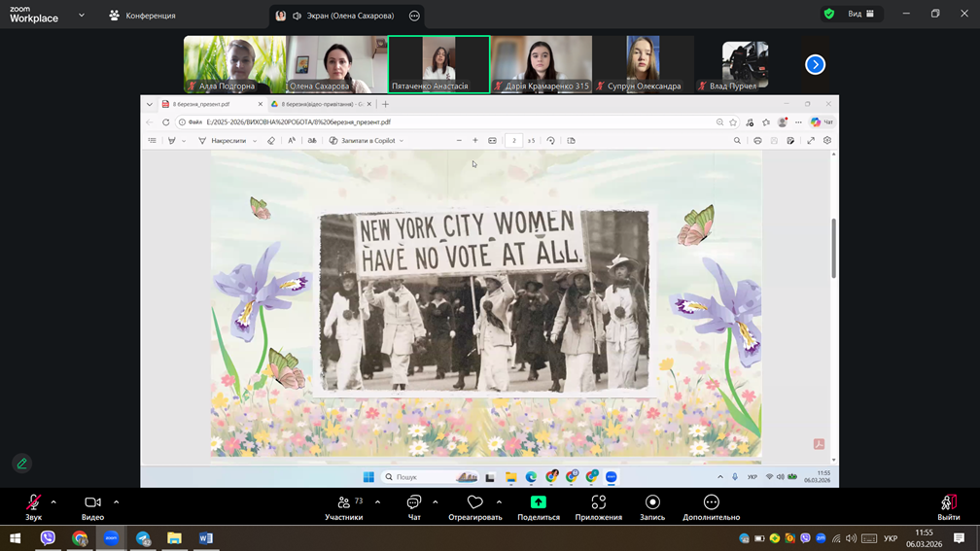Click the encryption shield icon
This screenshot has width=980, height=551.
[828, 15]
